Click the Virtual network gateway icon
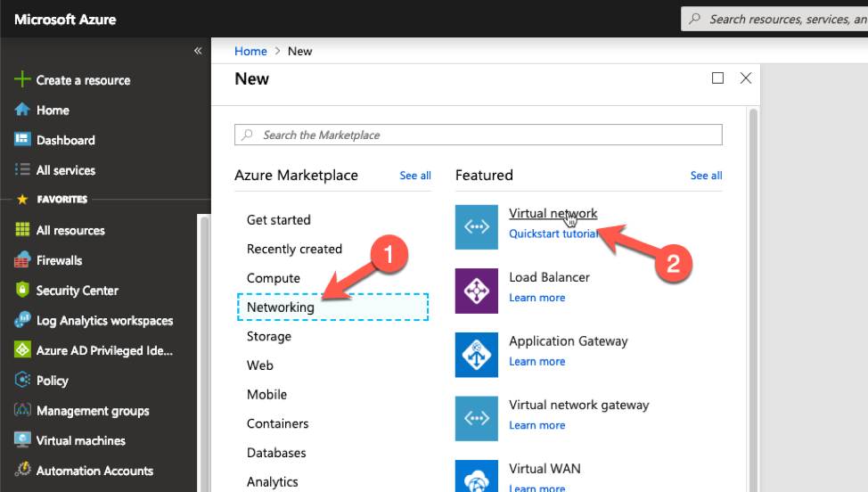Screen dimensions: 868x492 click(476, 418)
